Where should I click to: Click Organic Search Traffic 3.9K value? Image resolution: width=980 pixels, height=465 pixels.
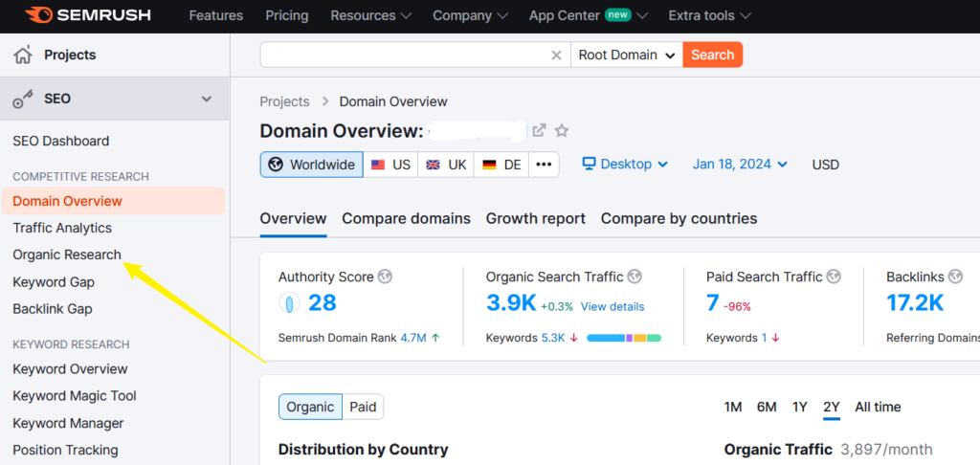pos(511,303)
